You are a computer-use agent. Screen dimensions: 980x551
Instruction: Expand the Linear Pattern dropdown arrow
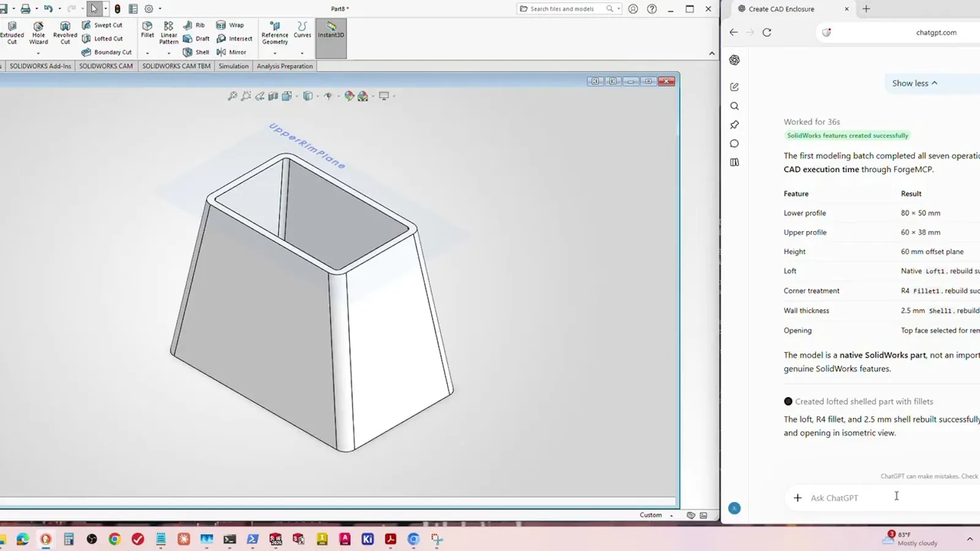point(168,53)
